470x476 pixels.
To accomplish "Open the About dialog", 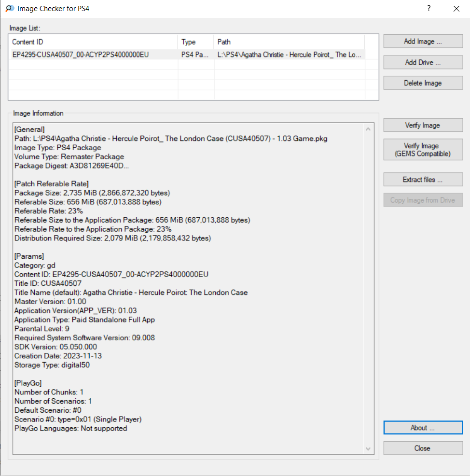I will coord(423,427).
